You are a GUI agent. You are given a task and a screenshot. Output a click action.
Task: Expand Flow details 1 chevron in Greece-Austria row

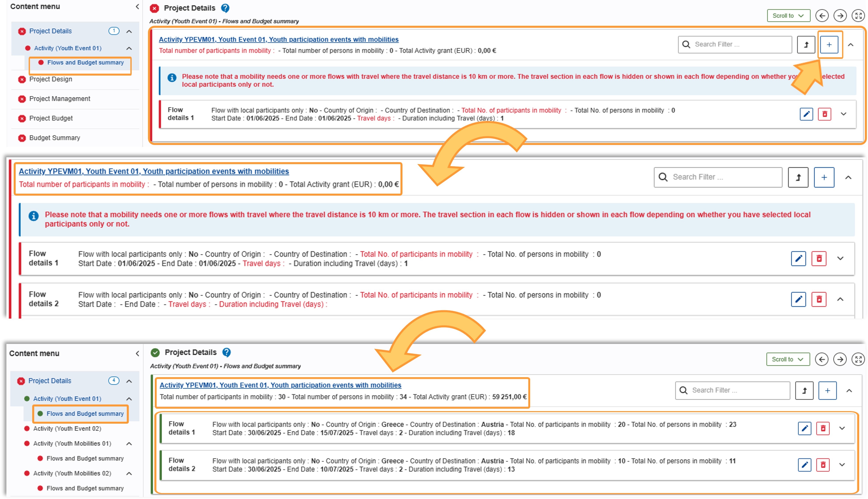pos(842,428)
